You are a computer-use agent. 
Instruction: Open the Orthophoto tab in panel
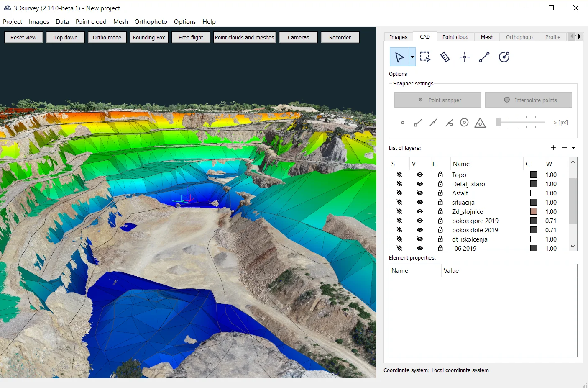(519, 37)
